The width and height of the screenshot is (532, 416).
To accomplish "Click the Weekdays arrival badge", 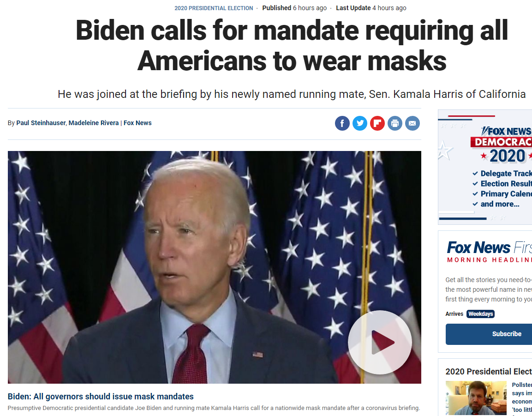I will (480, 314).
